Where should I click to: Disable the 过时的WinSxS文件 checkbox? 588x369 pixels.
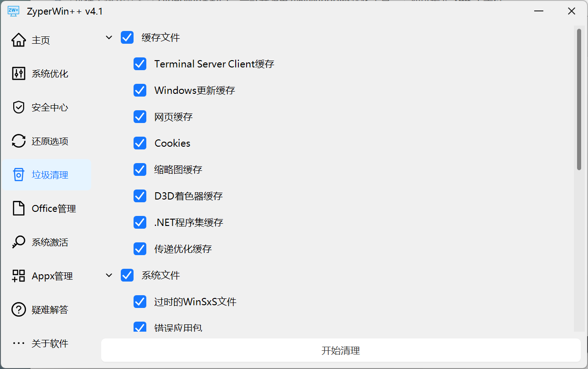pyautogui.click(x=140, y=302)
